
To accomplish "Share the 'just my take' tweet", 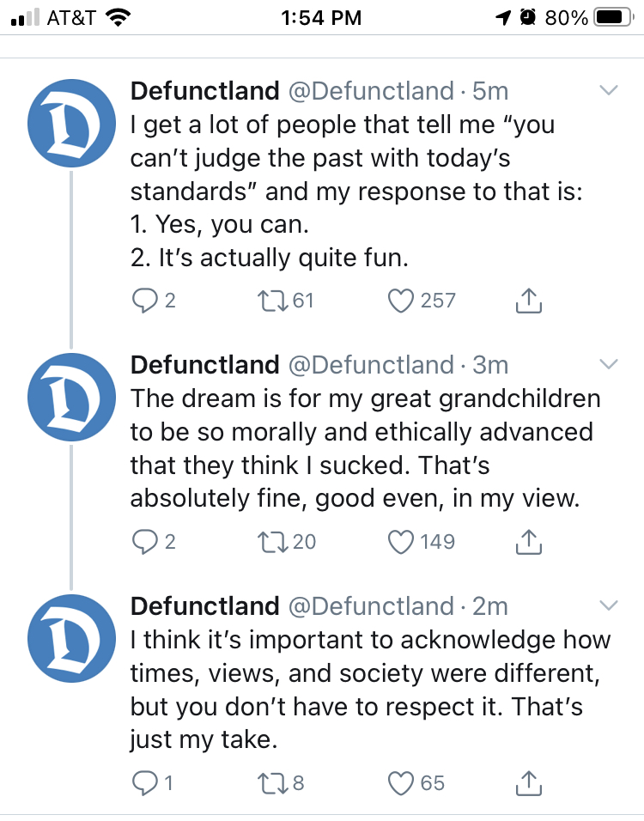I will [529, 783].
